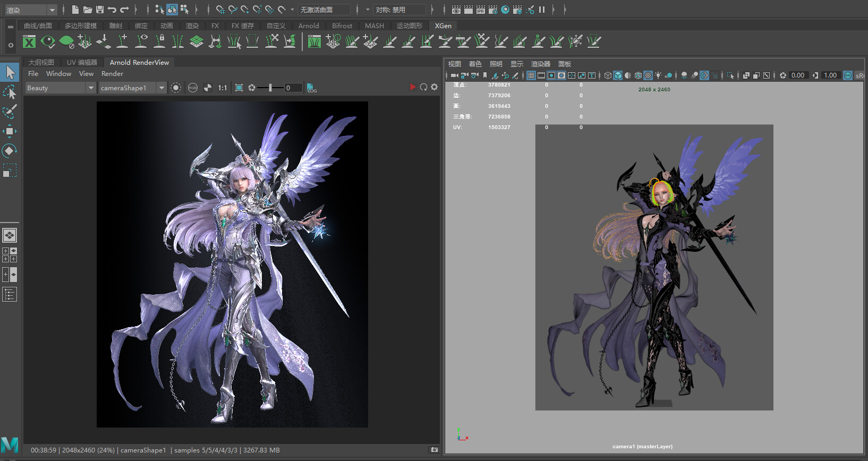Click the Arnold RenderView settings gear

[435, 87]
